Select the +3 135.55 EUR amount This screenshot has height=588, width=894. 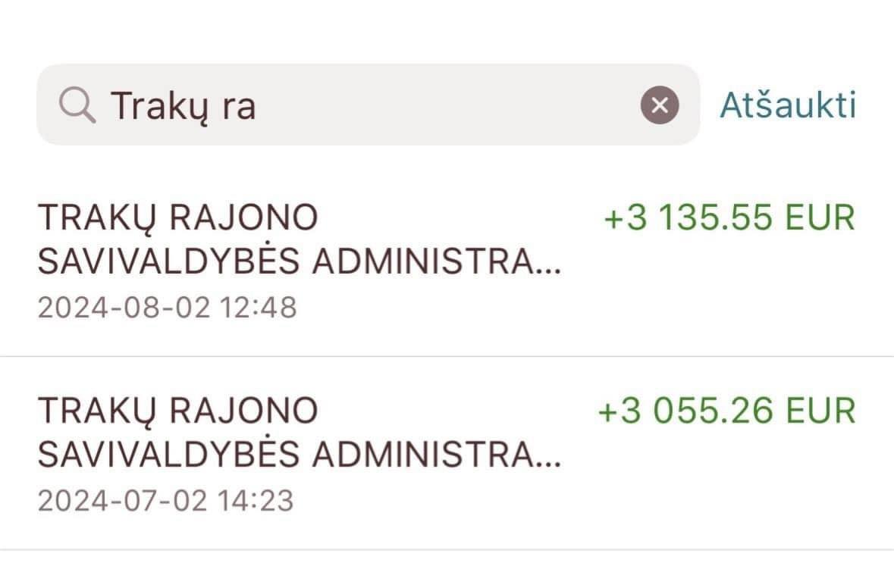(x=729, y=218)
